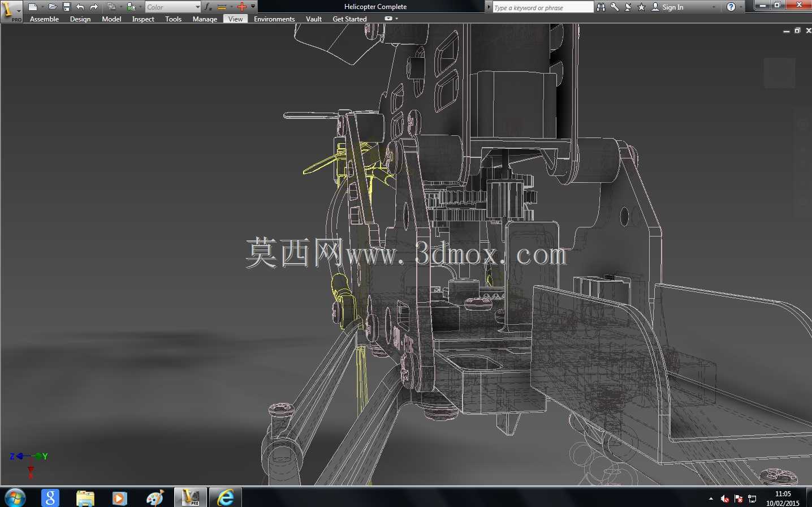Expand the New file dropdown arrow
The width and height of the screenshot is (812, 507).
pyautogui.click(x=42, y=7)
